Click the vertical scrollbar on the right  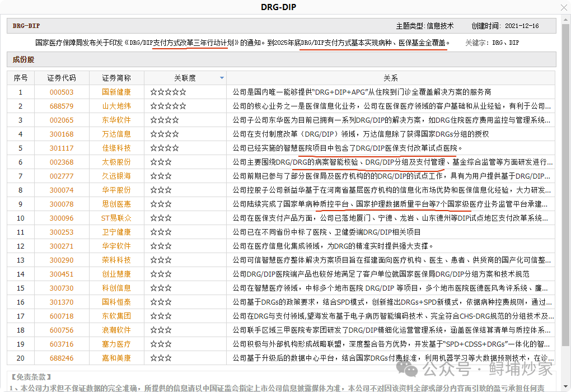pos(567,196)
